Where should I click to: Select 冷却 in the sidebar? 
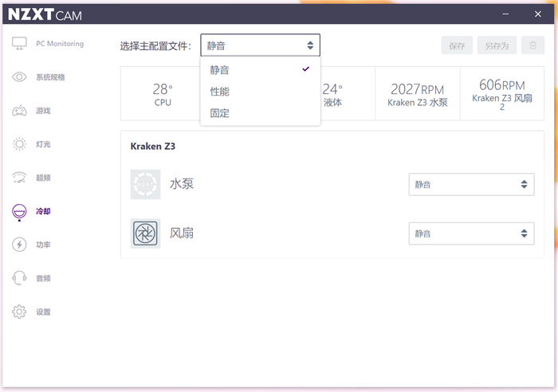[43, 211]
